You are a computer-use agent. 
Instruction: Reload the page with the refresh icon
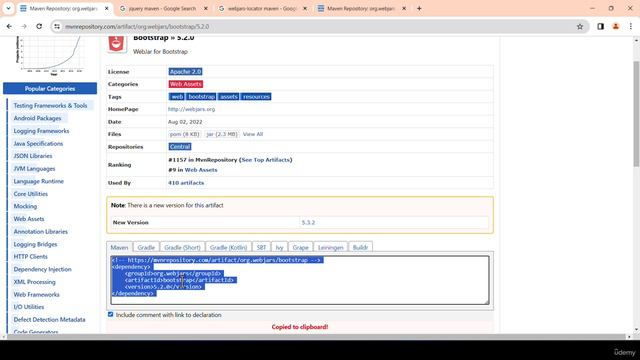(39, 27)
